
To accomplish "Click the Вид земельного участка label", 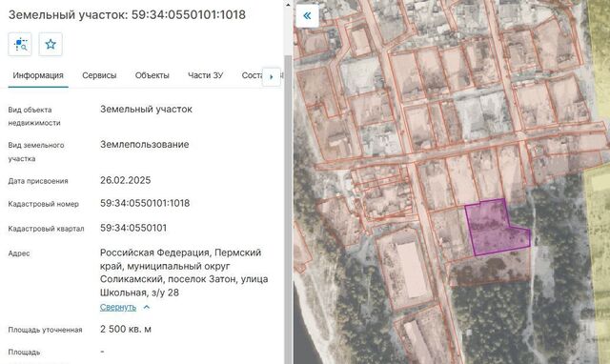I will [36, 152].
